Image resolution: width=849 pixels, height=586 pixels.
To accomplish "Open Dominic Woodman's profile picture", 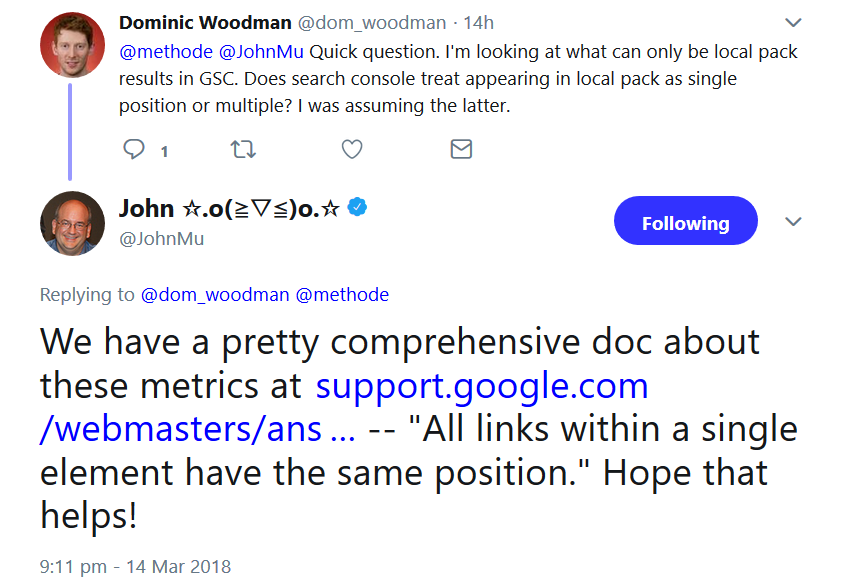I will point(72,43).
